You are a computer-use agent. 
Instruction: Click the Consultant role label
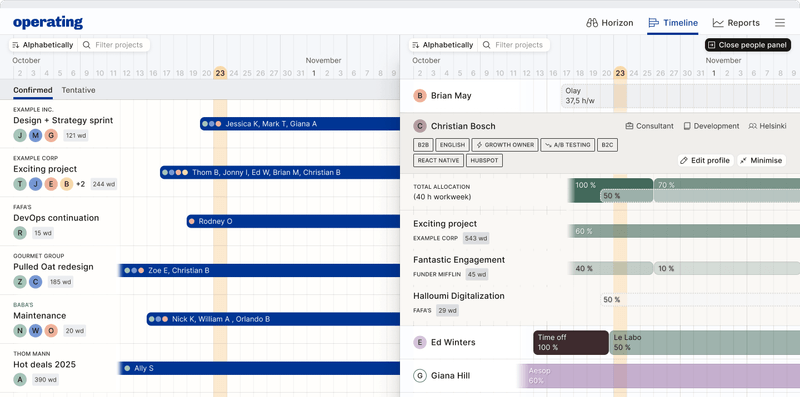[649, 126]
